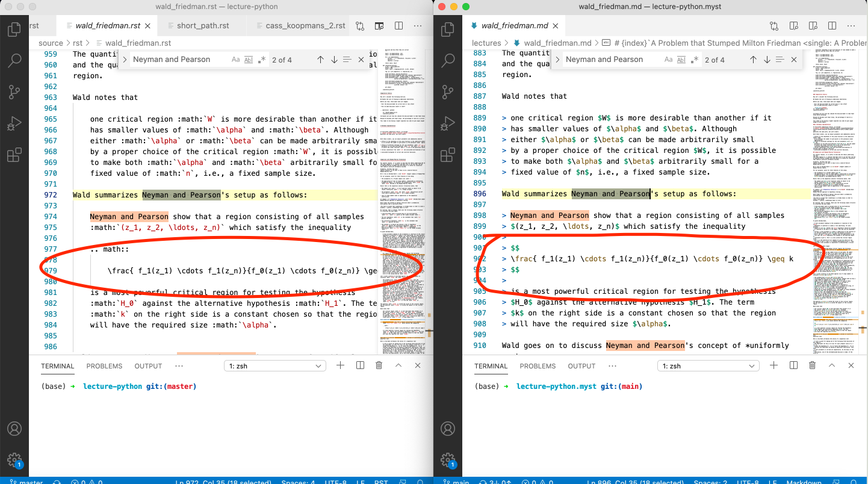Select the 'lectures' breadcrumb in the right window
The width and height of the screenshot is (868, 484).
tap(486, 43)
